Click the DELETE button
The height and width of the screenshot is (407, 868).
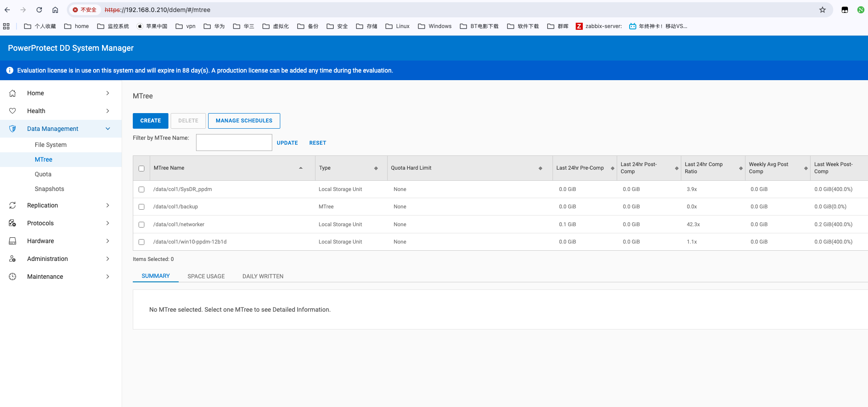pos(188,121)
